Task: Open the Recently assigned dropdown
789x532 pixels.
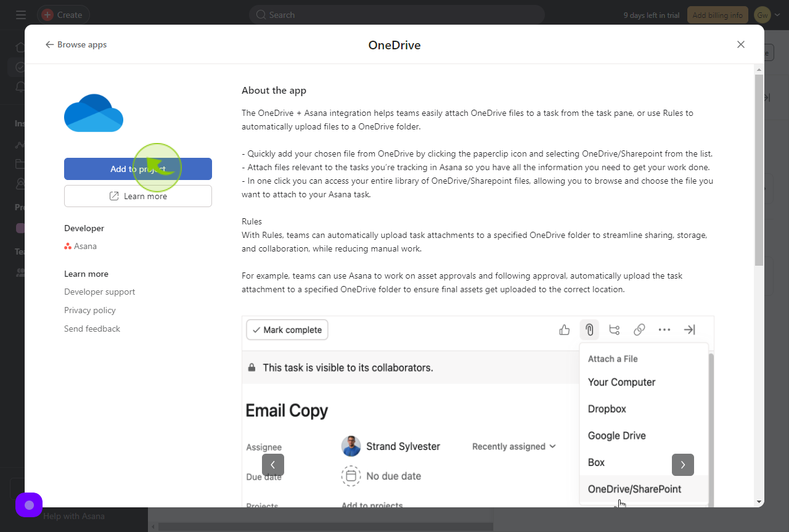Action: pyautogui.click(x=514, y=446)
